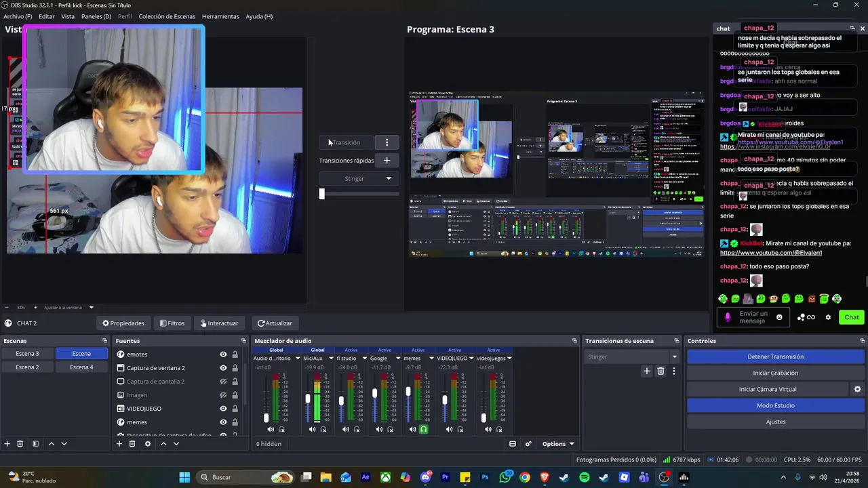The image size is (868, 488).
Task: Open source Propiedades button
Action: point(123,323)
